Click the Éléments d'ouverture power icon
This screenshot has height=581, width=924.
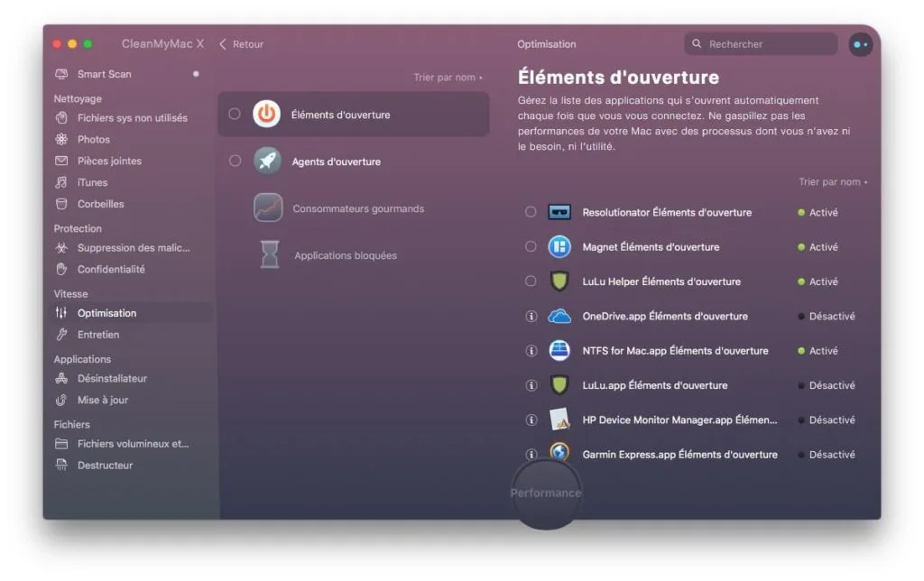[266, 115]
